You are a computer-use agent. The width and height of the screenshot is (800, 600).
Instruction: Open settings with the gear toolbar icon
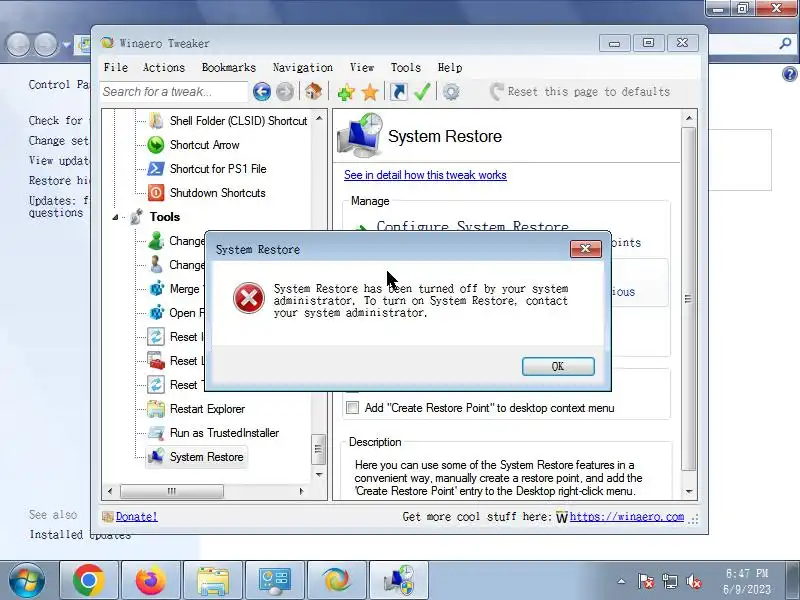click(x=451, y=92)
